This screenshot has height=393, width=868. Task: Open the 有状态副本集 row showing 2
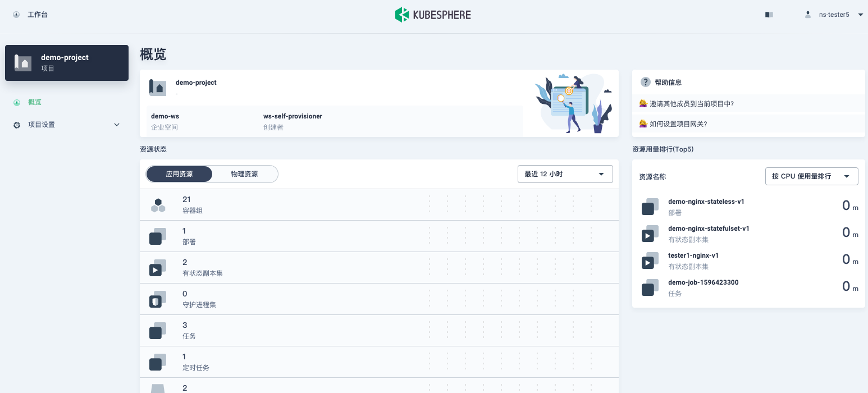[x=379, y=268]
